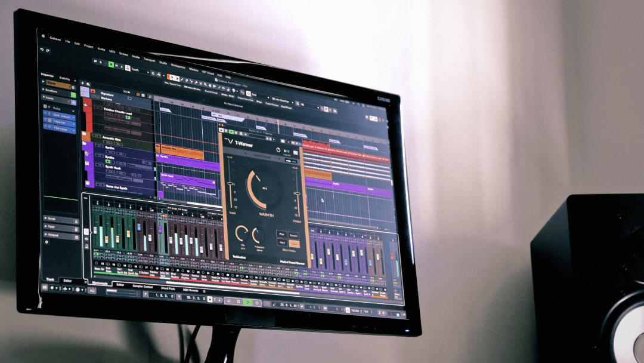Screen dimensions: 644x363
Task: Click the Input level fader in T-Warmer
Action: (x=230, y=183)
